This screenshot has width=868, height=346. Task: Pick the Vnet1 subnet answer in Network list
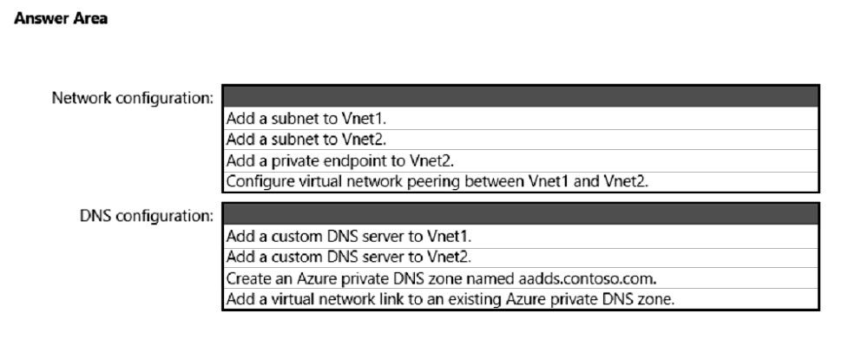520,118
